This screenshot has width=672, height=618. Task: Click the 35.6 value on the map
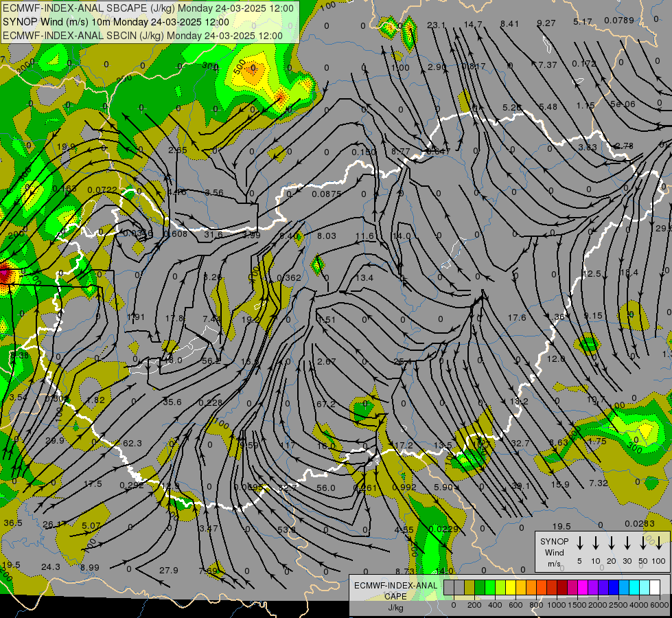coord(172,402)
